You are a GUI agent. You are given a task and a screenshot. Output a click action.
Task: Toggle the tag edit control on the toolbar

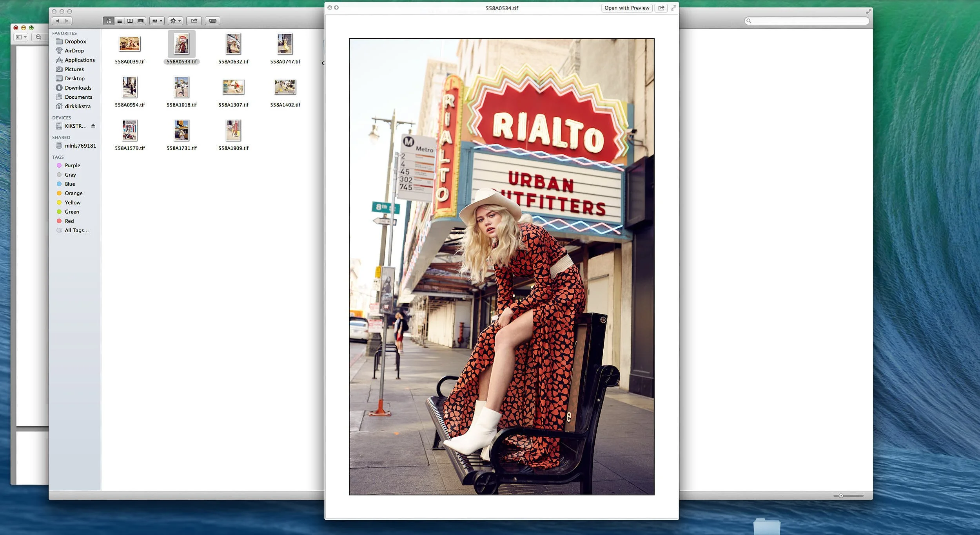point(212,20)
